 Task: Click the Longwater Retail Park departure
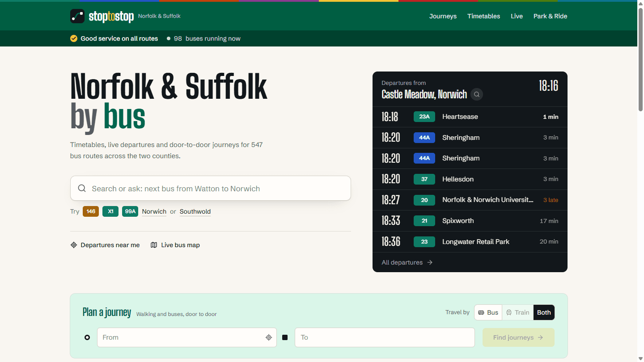[476, 242]
